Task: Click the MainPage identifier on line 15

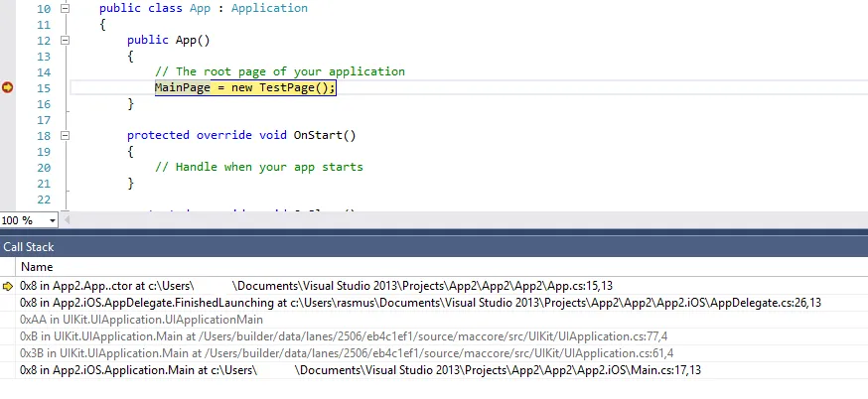Action: pos(182,87)
